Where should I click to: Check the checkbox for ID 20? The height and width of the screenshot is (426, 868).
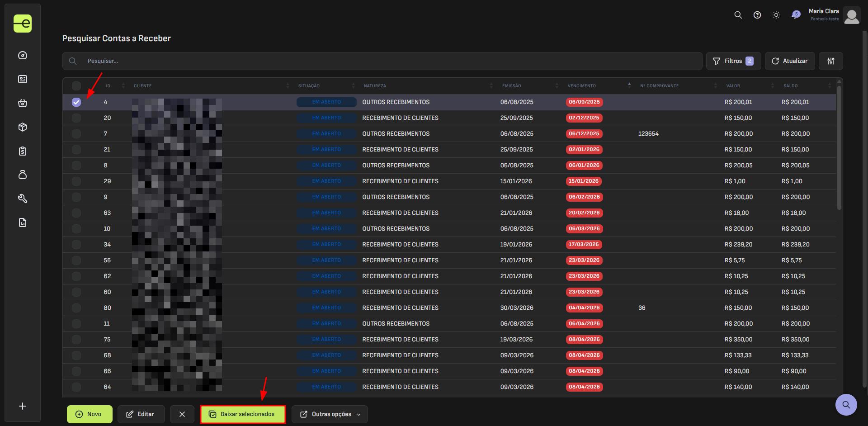pyautogui.click(x=76, y=118)
